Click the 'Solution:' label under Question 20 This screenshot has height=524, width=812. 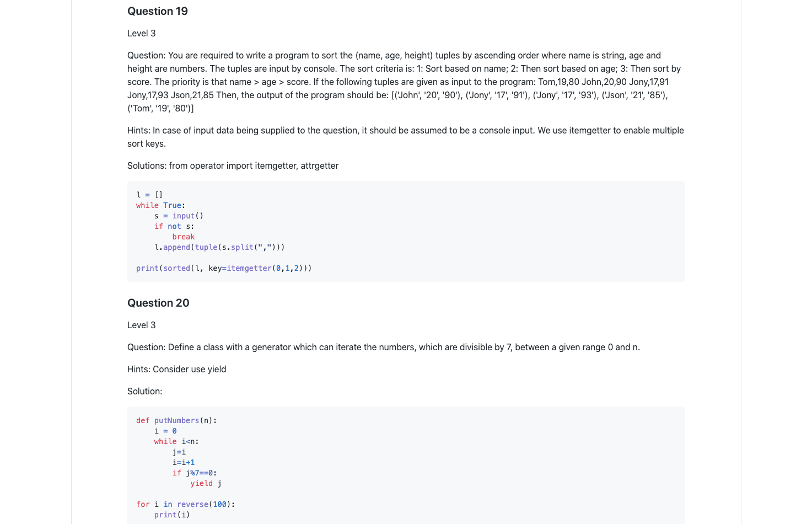(x=145, y=391)
